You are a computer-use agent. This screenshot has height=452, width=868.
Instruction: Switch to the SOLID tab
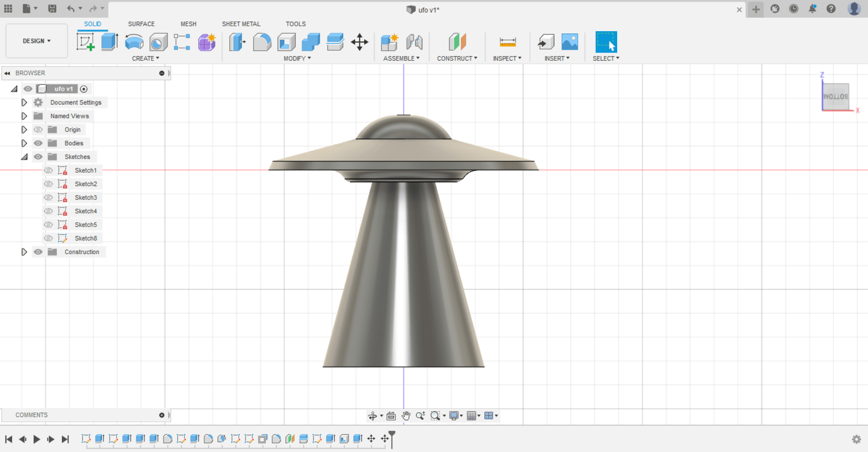(x=92, y=24)
